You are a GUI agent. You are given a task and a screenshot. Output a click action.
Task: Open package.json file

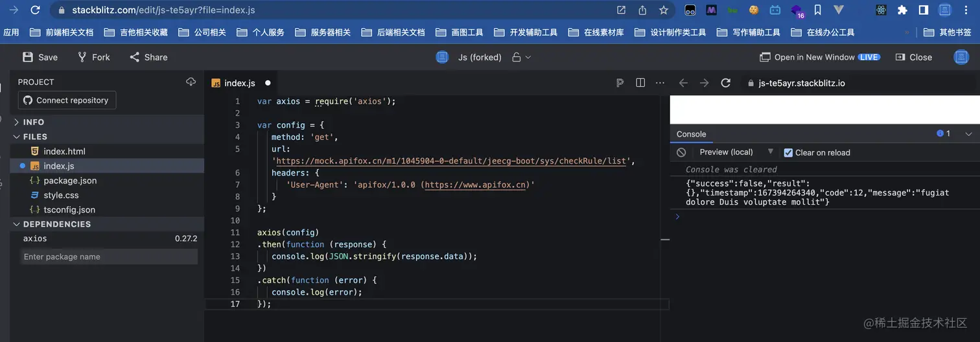(107, 181)
